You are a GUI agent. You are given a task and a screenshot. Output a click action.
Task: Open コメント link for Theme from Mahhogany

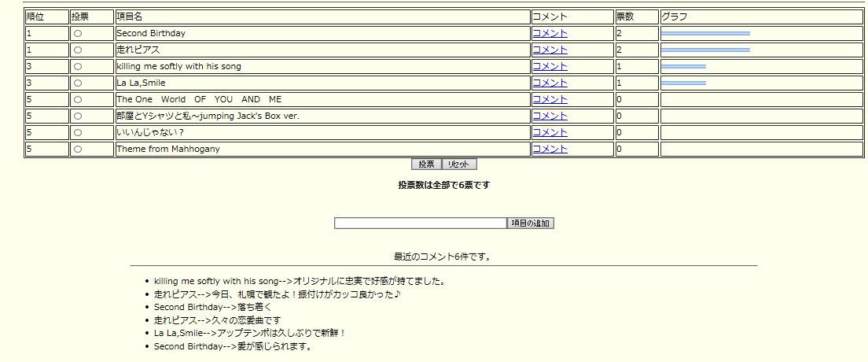[x=550, y=150]
